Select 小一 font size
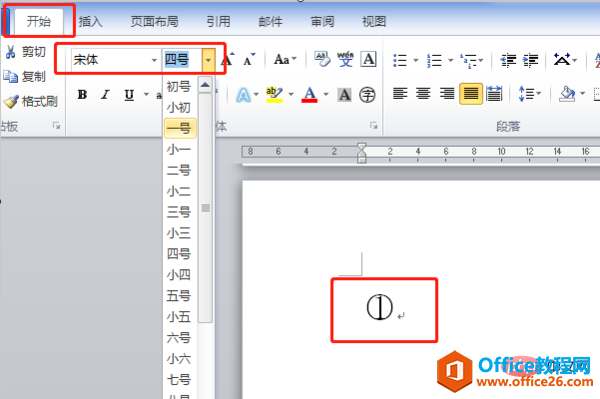Viewport: 600px width, 399px height. tap(179, 149)
